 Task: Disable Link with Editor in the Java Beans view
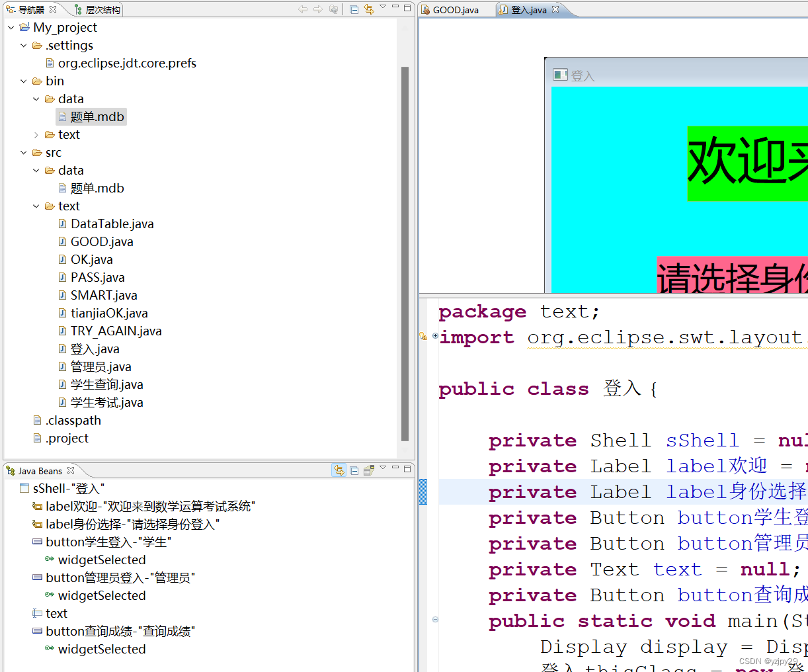[340, 470]
